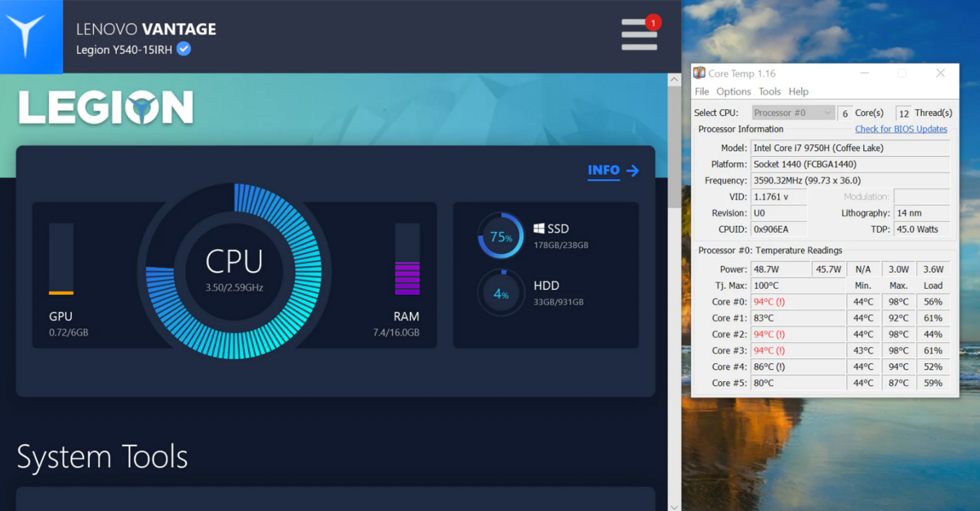Open Check for BIOS Updates link
The height and width of the screenshot is (511, 980).
901,129
